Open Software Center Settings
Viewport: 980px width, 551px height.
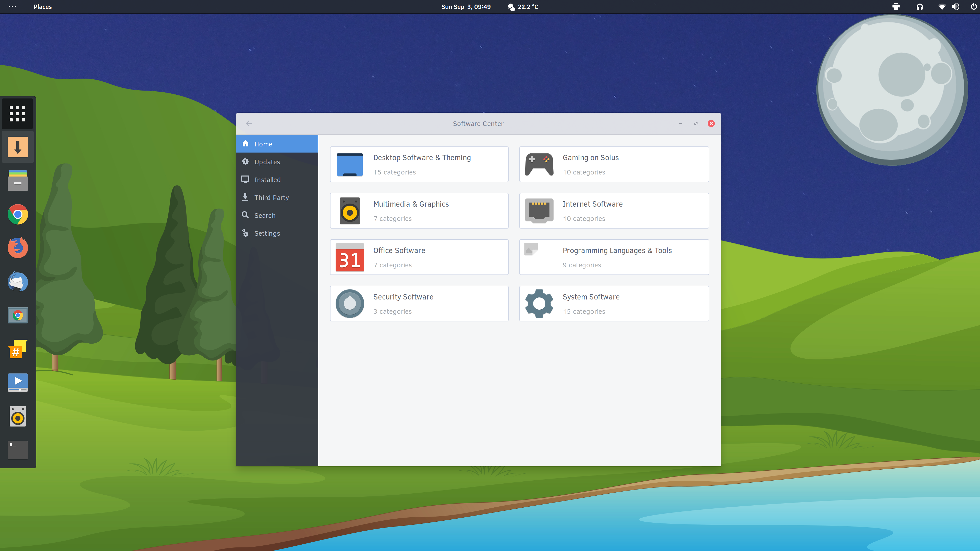point(267,233)
